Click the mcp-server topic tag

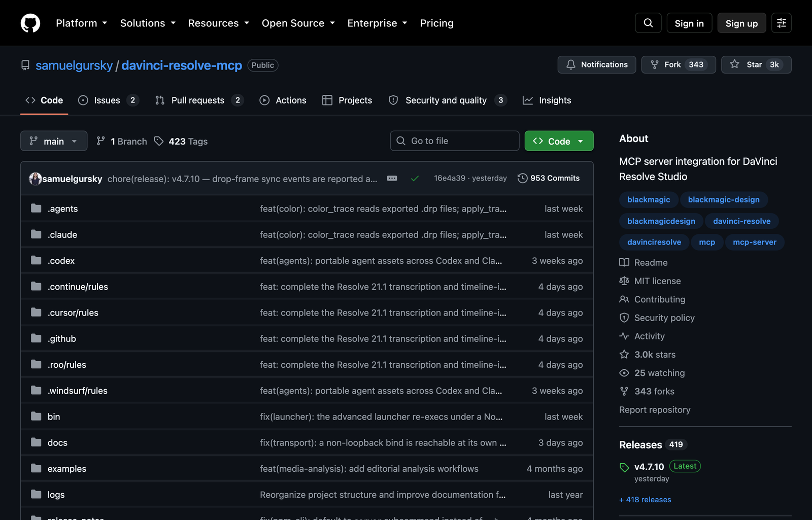coord(755,242)
